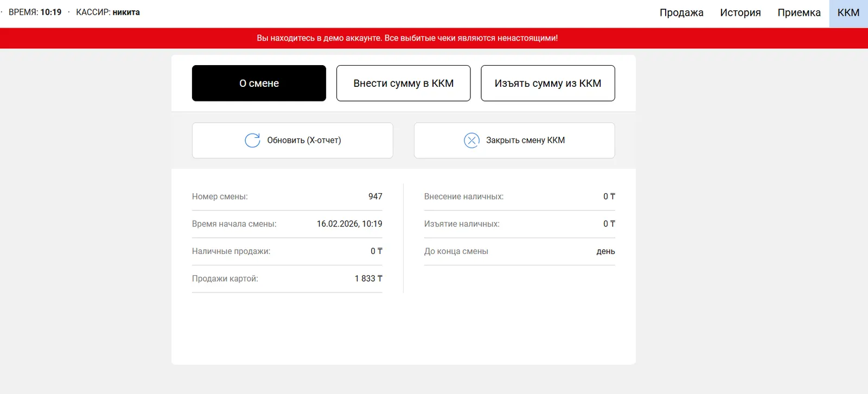Switch to Изъять сумму из ККМ tab
The width and height of the screenshot is (868, 394).
(x=547, y=84)
